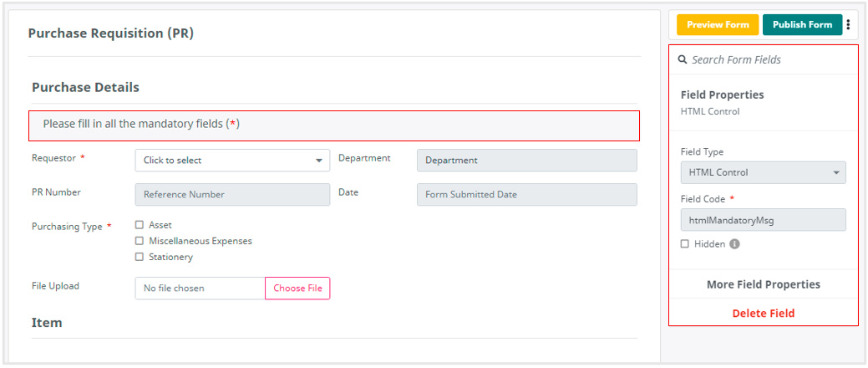The image size is (868, 368).
Task: Expand More Field Properties
Action: coord(764,285)
